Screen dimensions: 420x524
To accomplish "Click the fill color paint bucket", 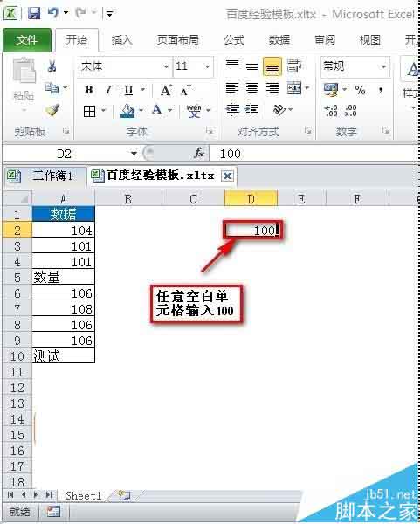I will (x=127, y=110).
